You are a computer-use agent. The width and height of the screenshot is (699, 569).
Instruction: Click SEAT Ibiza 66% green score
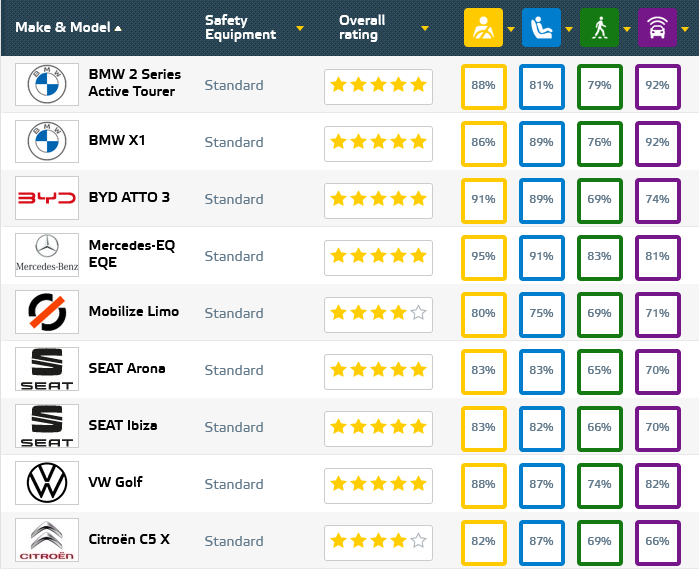(x=600, y=429)
